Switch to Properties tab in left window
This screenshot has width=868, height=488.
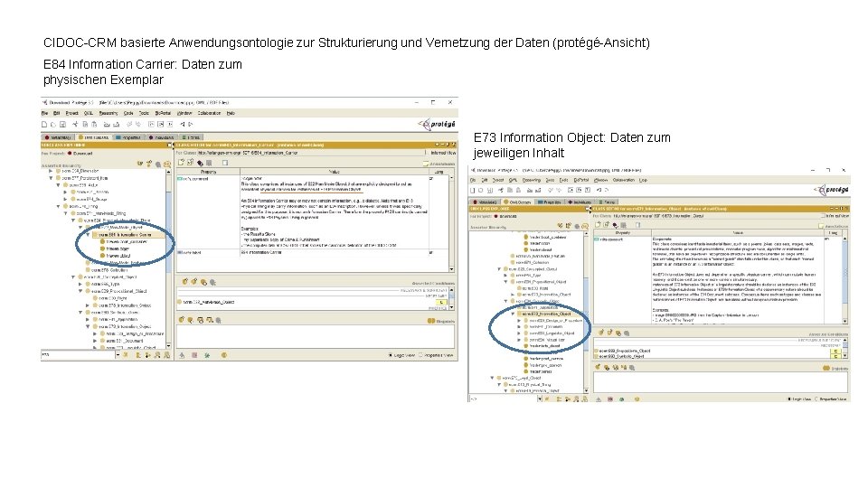click(x=128, y=137)
